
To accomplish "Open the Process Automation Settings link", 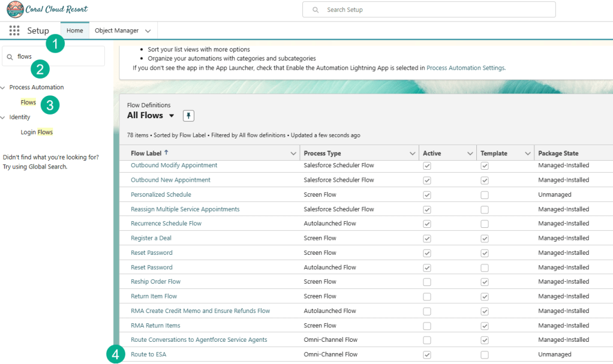I will (465, 68).
